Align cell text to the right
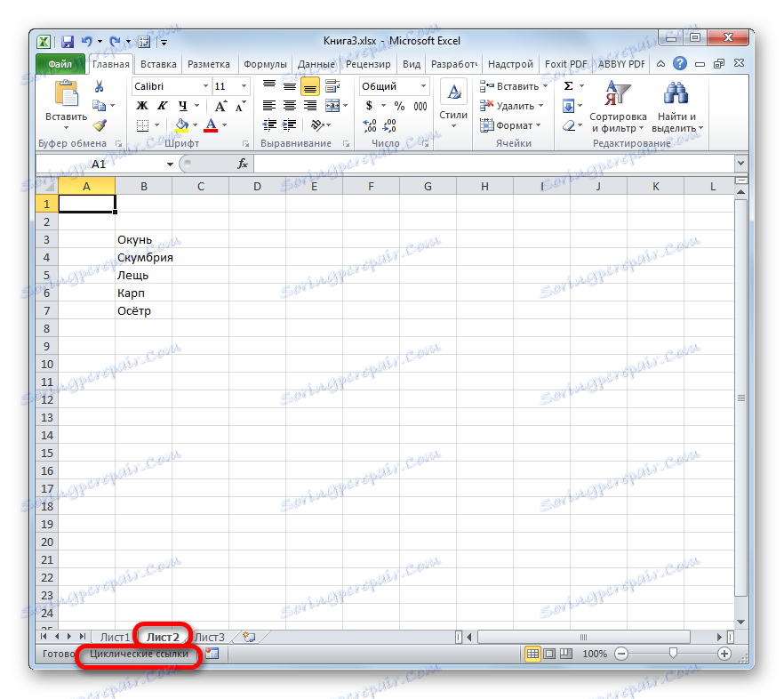784x699 pixels. point(310,106)
